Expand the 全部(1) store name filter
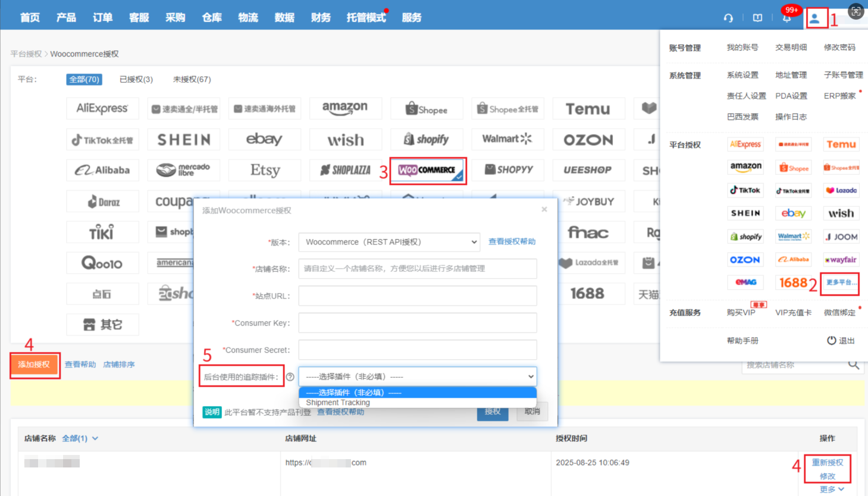The width and height of the screenshot is (868, 496). (x=80, y=438)
